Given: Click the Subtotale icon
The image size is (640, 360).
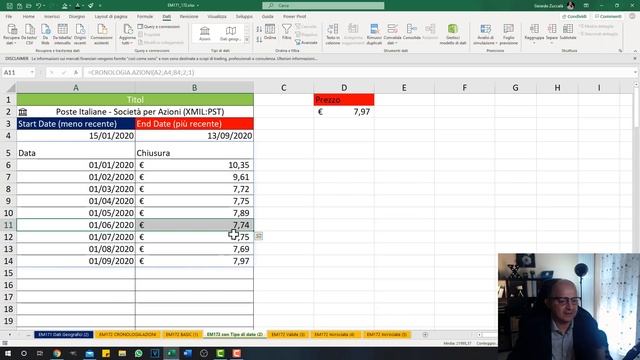Looking at the screenshot, I should (x=568, y=32).
